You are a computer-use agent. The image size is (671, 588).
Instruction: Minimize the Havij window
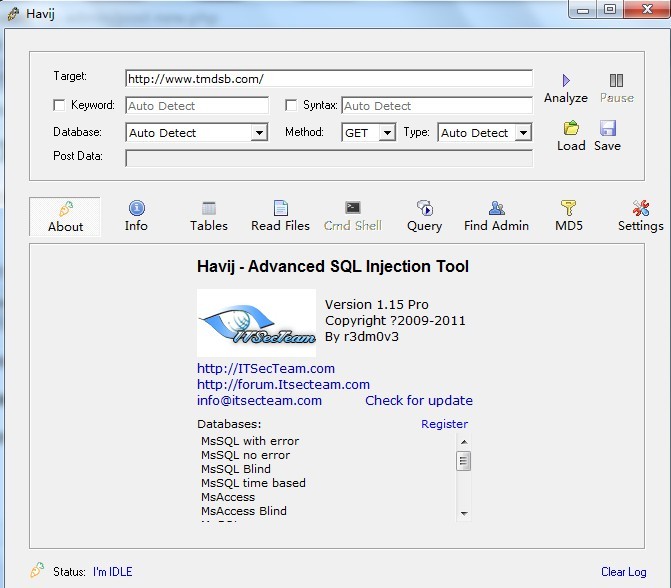[583, 10]
